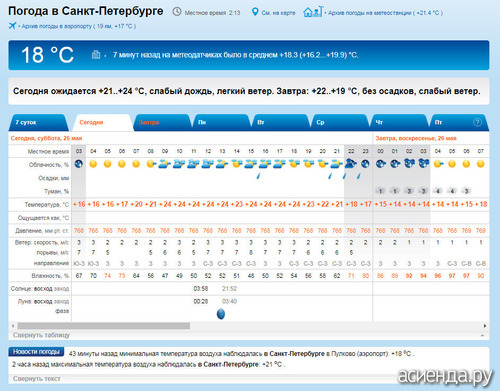Collapse the table via Свернуть таблицу
The image size is (500, 391).
[41, 335]
